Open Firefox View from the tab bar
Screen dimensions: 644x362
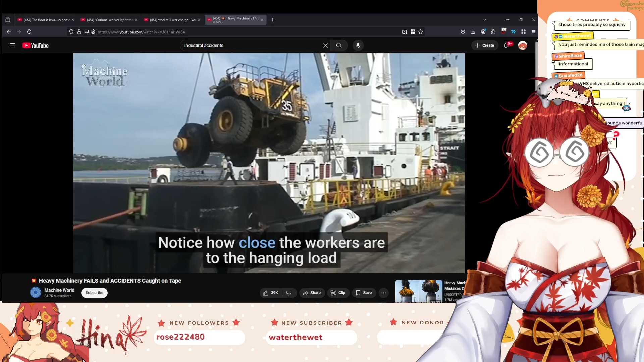coord(8,20)
